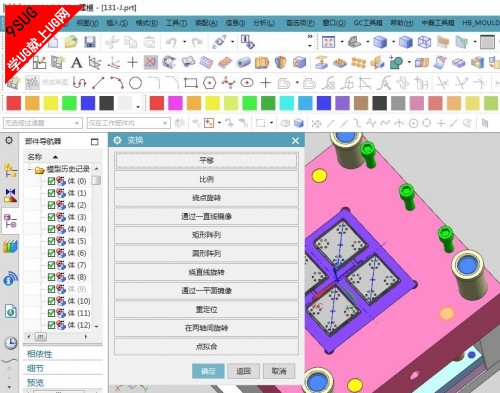Open the 分析(L) menu
The width and height of the screenshot is (500, 393).
pyautogui.click(x=264, y=23)
